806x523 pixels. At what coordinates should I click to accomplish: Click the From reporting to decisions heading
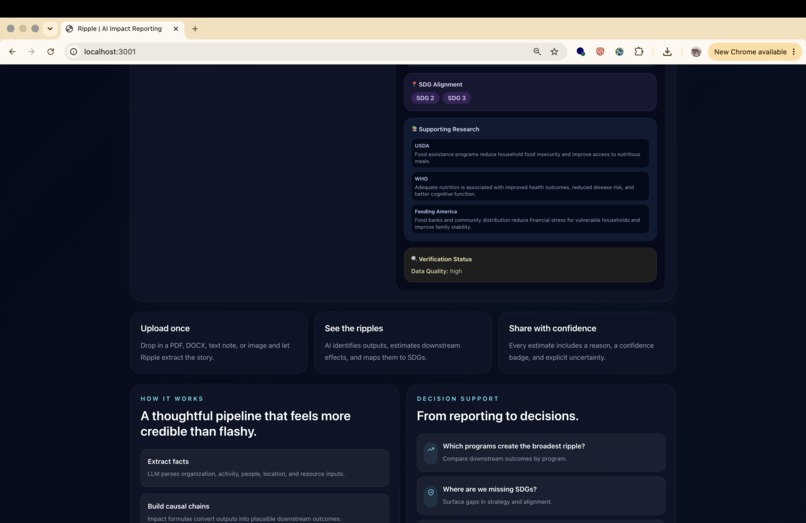(x=498, y=416)
